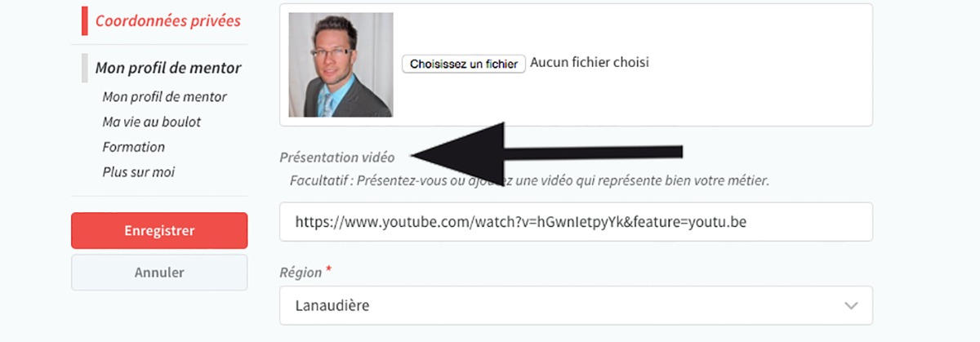This screenshot has width=980, height=342.
Task: Click the Facultatif video hint text
Action: 529,179
